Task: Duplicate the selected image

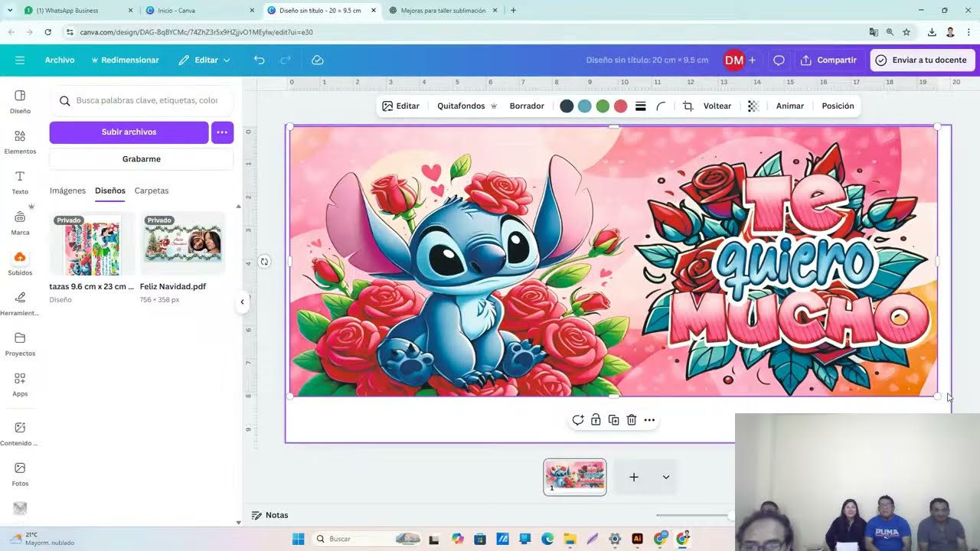Action: pyautogui.click(x=613, y=420)
